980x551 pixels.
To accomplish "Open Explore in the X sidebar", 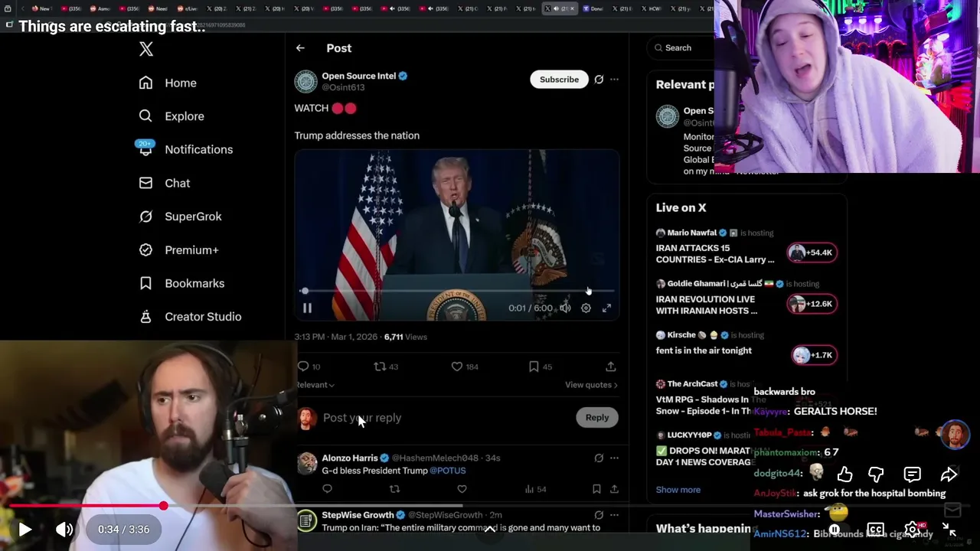I will pyautogui.click(x=171, y=116).
